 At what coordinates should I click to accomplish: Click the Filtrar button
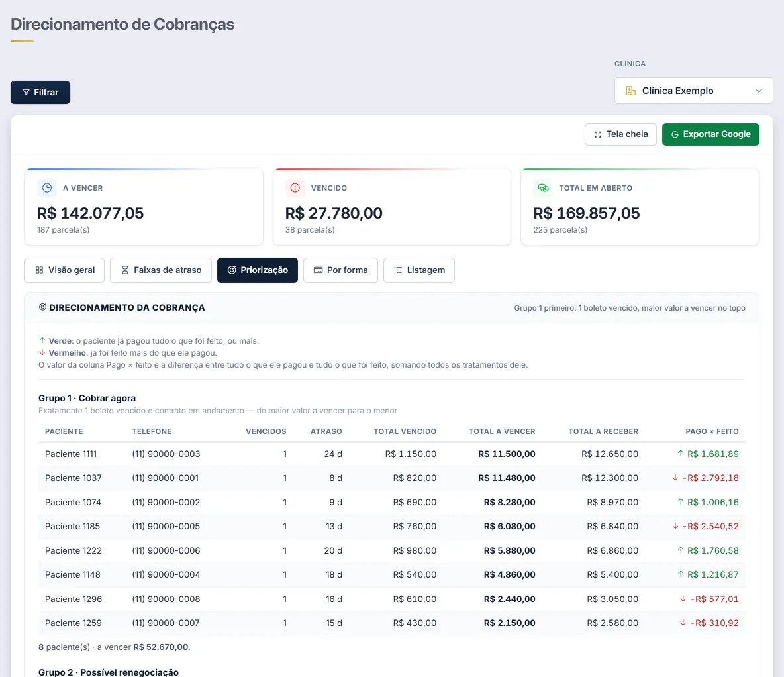tap(40, 93)
